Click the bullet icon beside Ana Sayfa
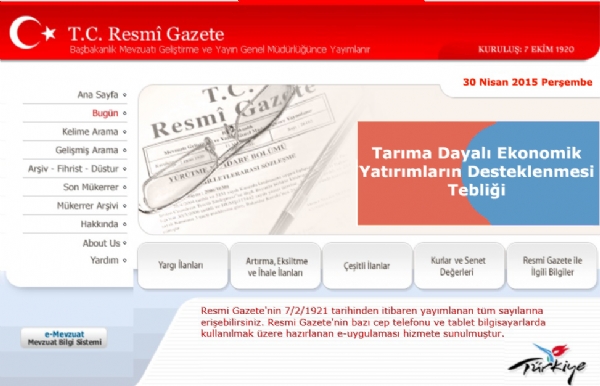 [x=124, y=95]
